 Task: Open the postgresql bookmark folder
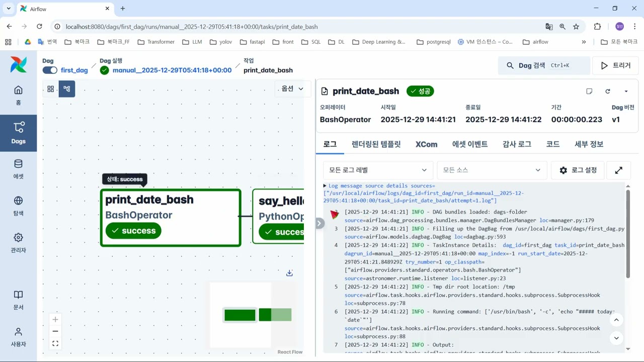pos(433,42)
